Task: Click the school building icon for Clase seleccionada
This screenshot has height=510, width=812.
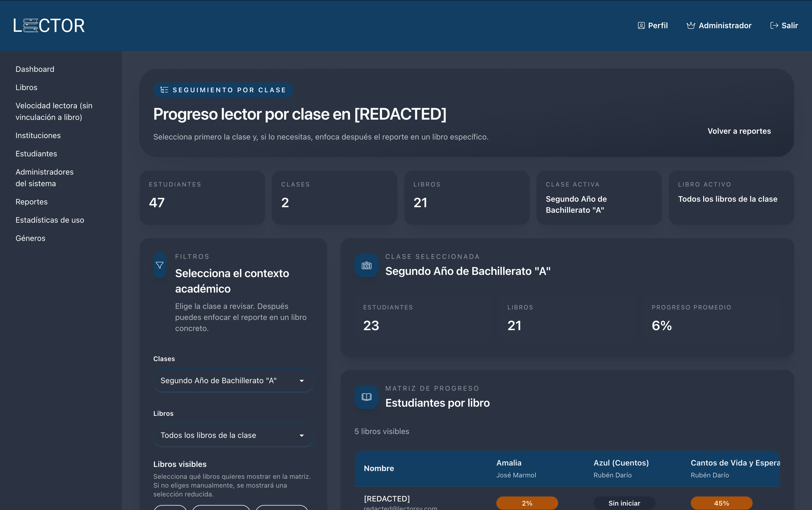Action: click(367, 265)
